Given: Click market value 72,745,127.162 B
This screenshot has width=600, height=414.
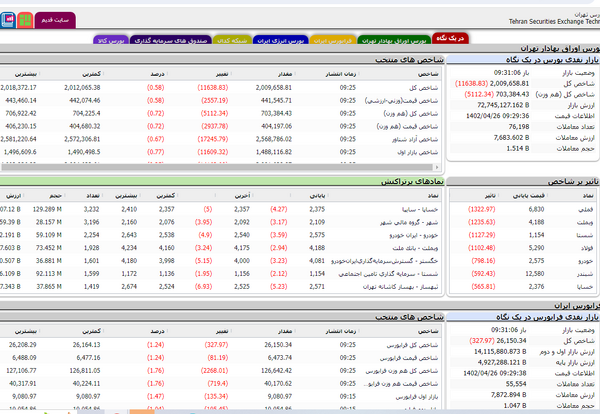Looking at the screenshot, I should point(503,105).
